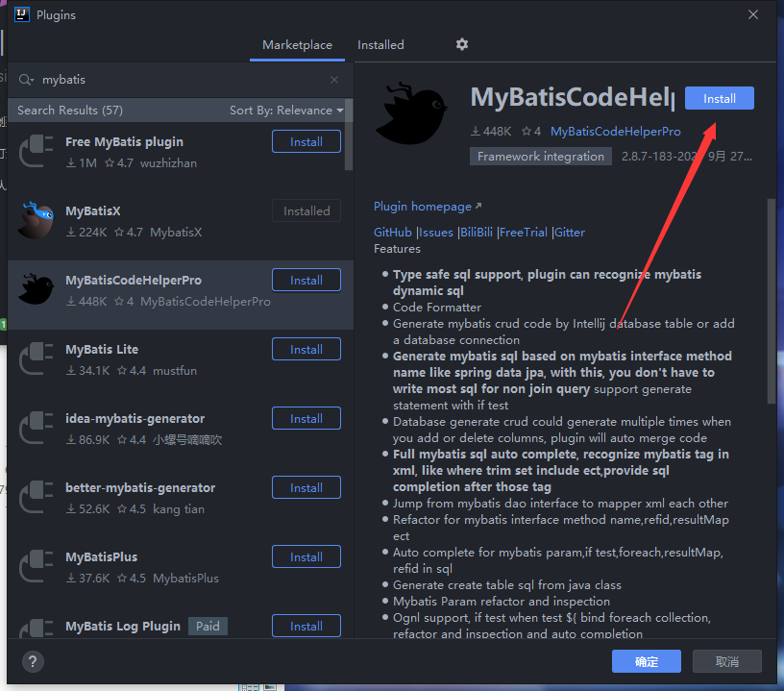Switch to the Marketplace tab
784x691 pixels.
297,45
